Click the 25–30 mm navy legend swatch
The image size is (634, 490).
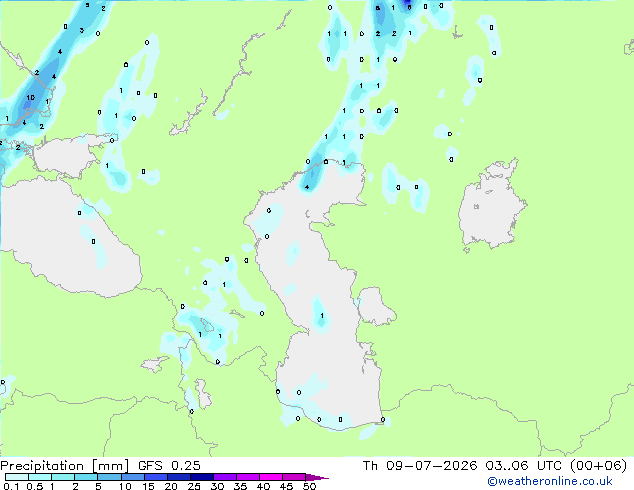201,477
